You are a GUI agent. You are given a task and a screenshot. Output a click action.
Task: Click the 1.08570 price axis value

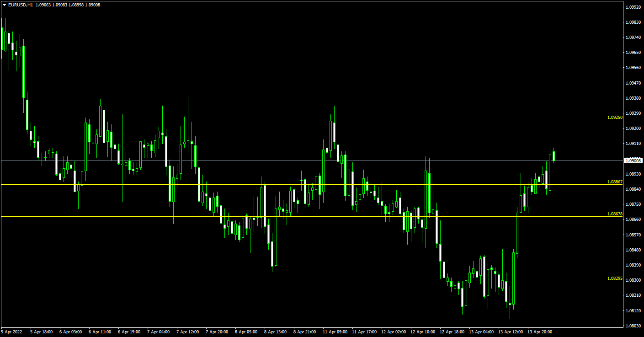[633, 235]
